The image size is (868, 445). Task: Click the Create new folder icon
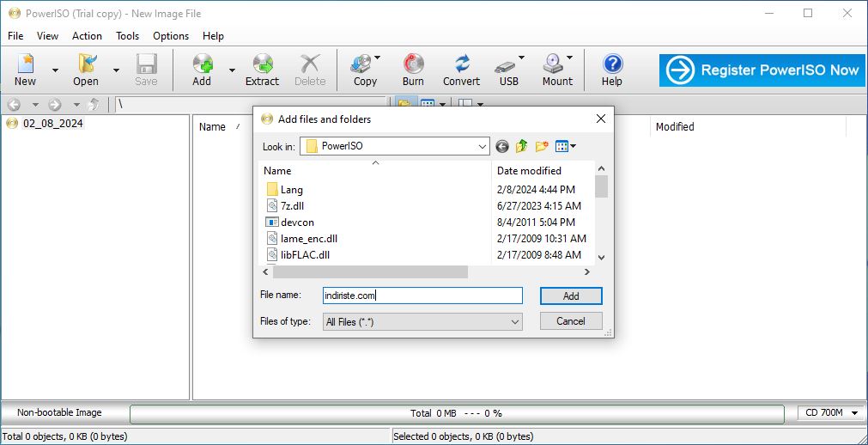[x=542, y=146]
